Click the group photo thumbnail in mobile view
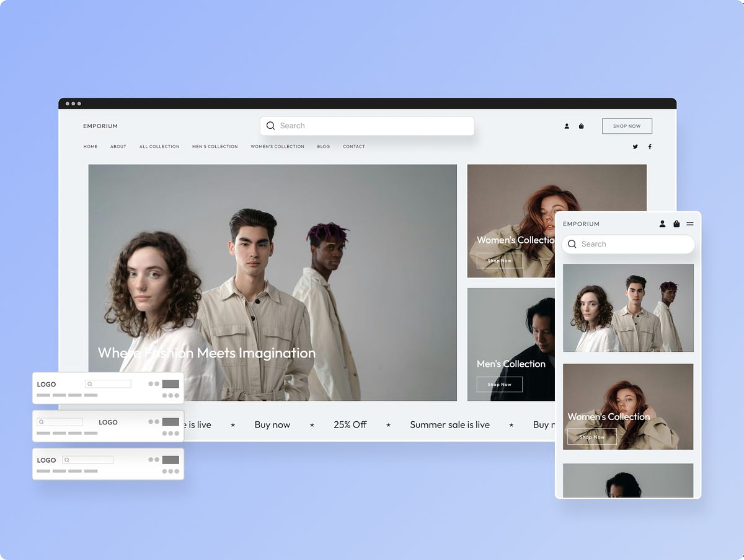 (628, 308)
